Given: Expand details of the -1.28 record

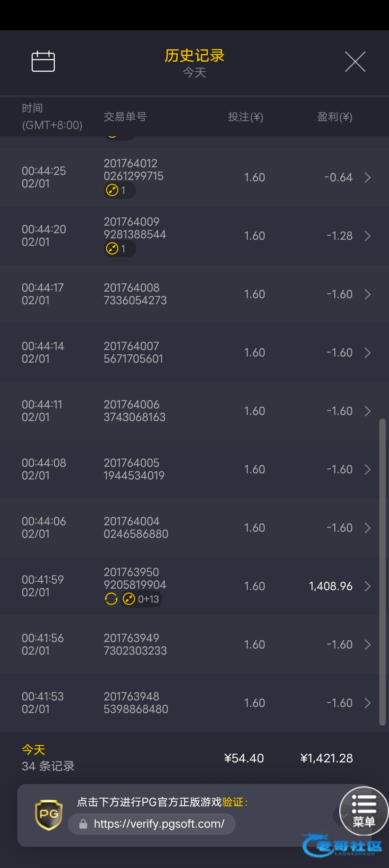Looking at the screenshot, I should pyautogui.click(x=367, y=236).
